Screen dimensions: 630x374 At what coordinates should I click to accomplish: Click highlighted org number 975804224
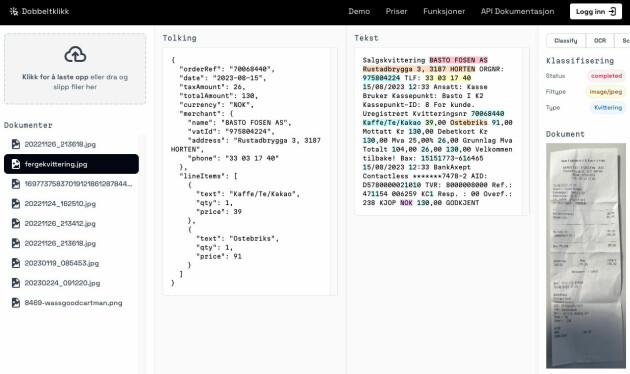point(381,78)
